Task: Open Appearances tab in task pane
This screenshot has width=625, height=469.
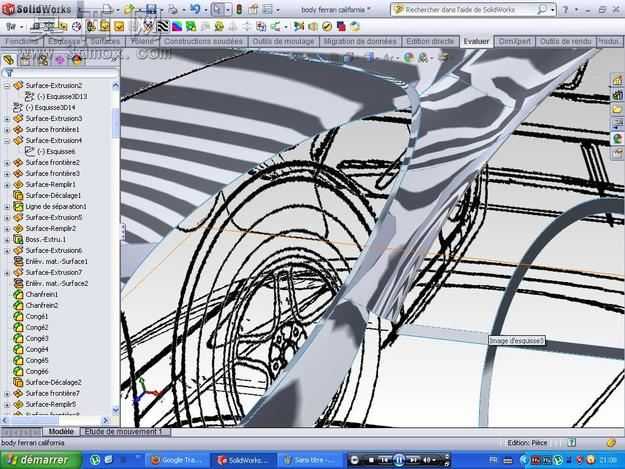Action: coord(617,139)
